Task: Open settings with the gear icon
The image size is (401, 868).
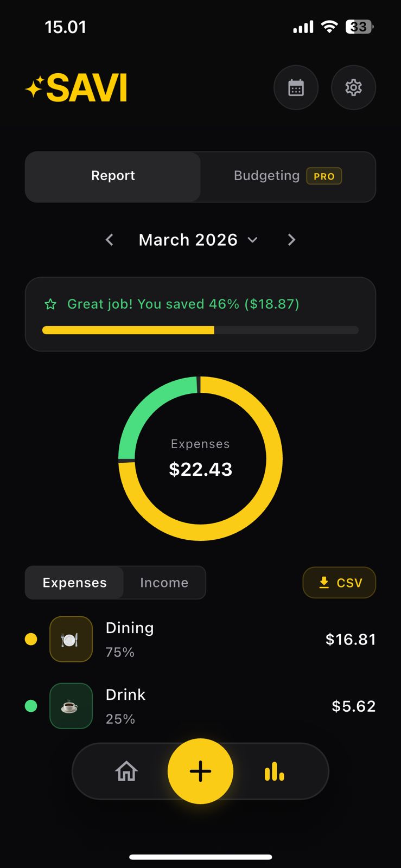Action: tap(353, 88)
